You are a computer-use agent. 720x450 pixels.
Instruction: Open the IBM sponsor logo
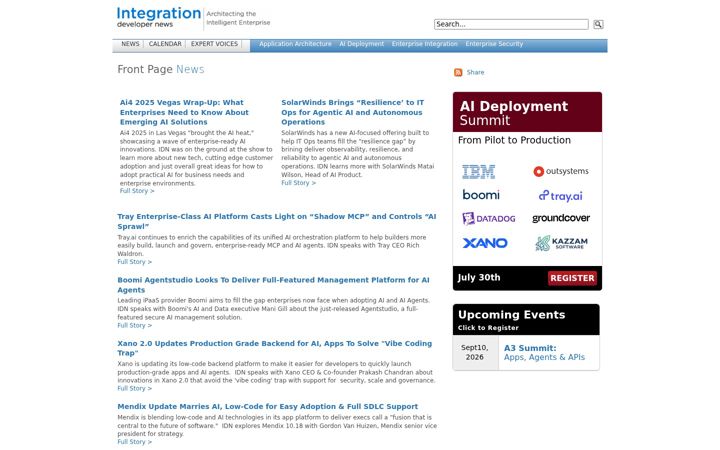pyautogui.click(x=478, y=171)
